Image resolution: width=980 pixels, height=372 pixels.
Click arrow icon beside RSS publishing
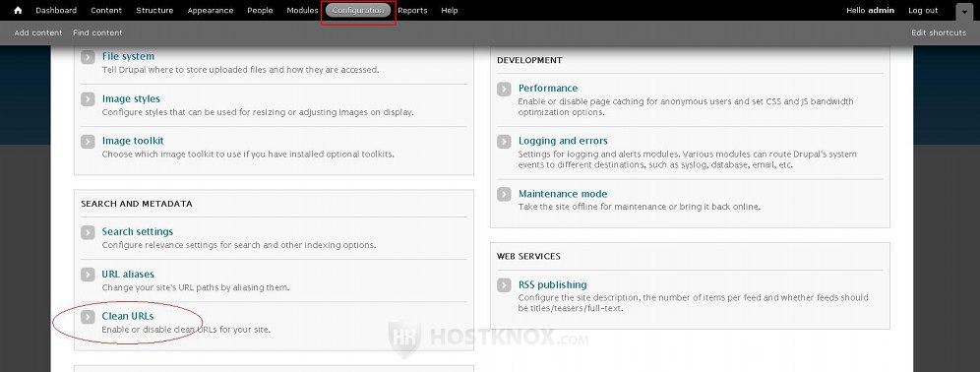504,285
